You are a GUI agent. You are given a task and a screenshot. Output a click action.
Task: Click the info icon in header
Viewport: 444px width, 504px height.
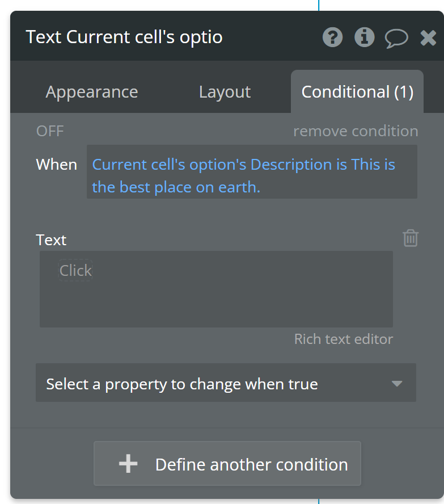[x=364, y=37]
